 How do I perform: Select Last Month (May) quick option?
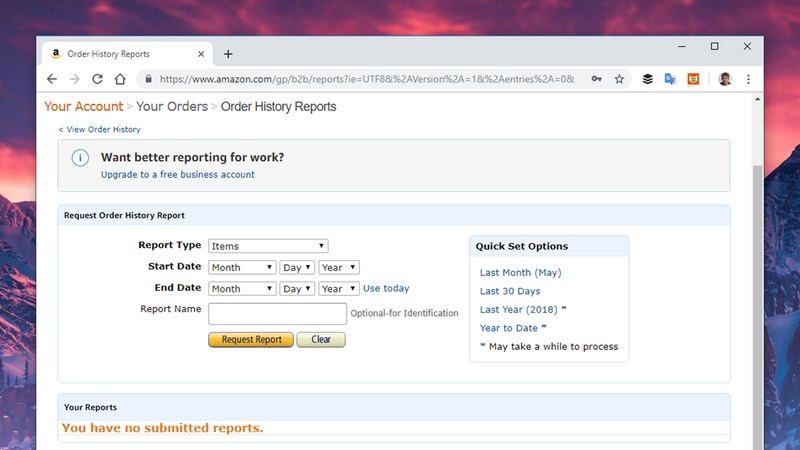[x=520, y=272]
